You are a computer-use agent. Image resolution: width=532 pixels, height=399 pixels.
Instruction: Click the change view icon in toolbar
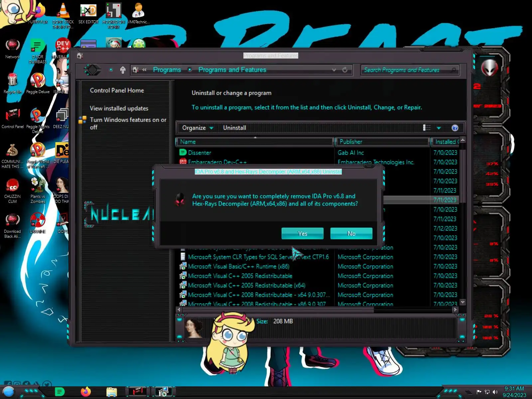[x=427, y=128]
